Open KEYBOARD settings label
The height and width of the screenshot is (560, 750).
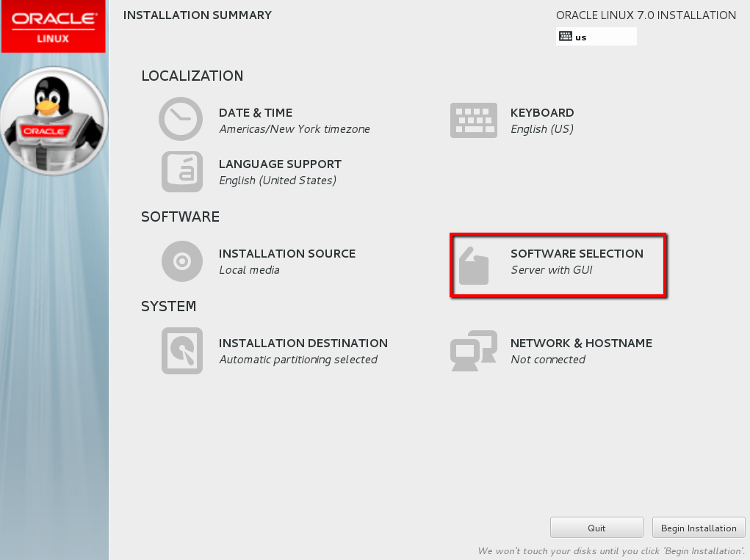(x=542, y=113)
